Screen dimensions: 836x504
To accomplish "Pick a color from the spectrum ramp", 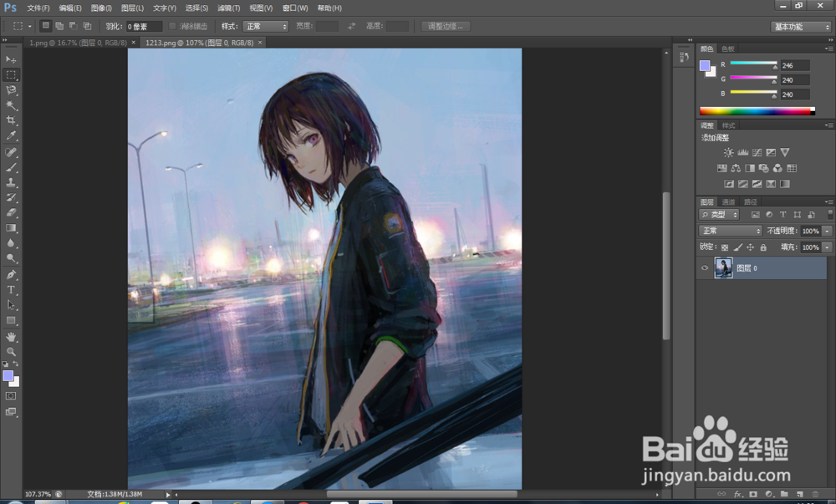I will click(x=757, y=111).
